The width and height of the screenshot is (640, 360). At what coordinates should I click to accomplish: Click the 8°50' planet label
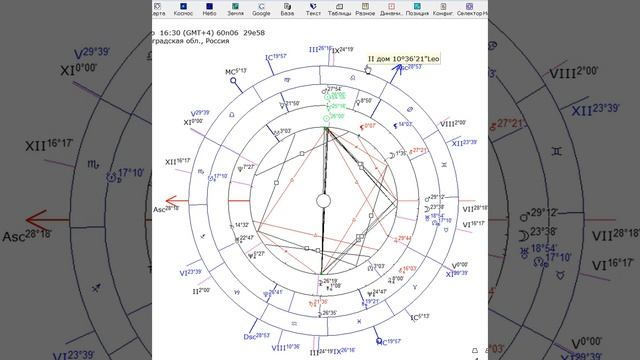(x=364, y=101)
